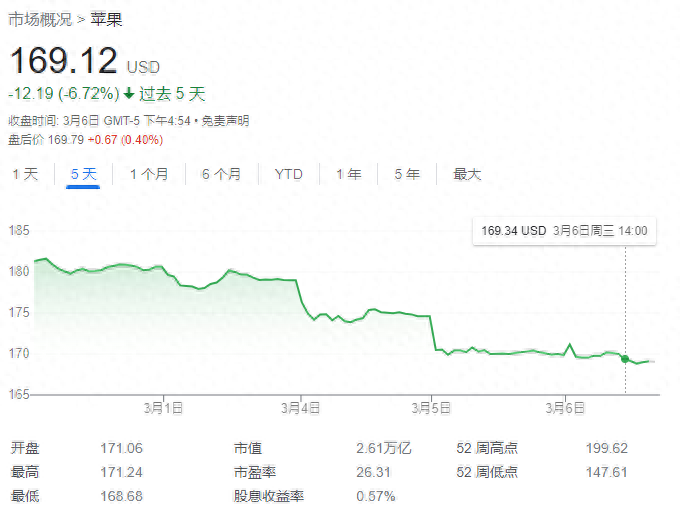Click the USD currency label beside 169.12

143,67
